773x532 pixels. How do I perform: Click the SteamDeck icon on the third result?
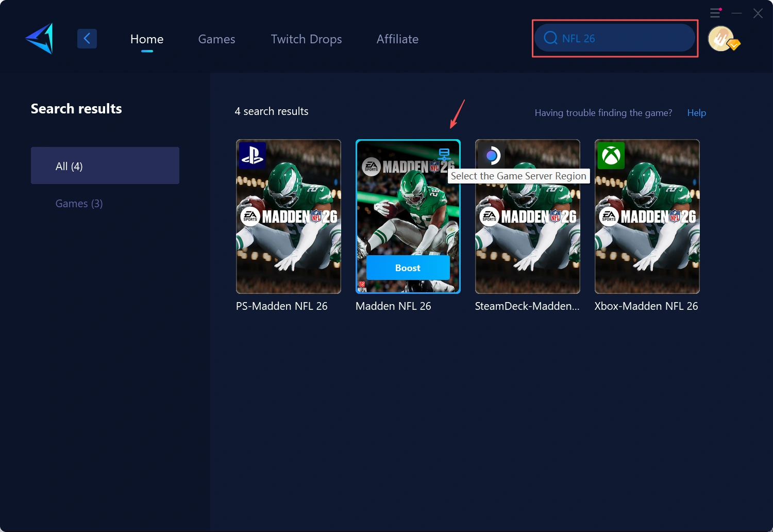point(492,156)
